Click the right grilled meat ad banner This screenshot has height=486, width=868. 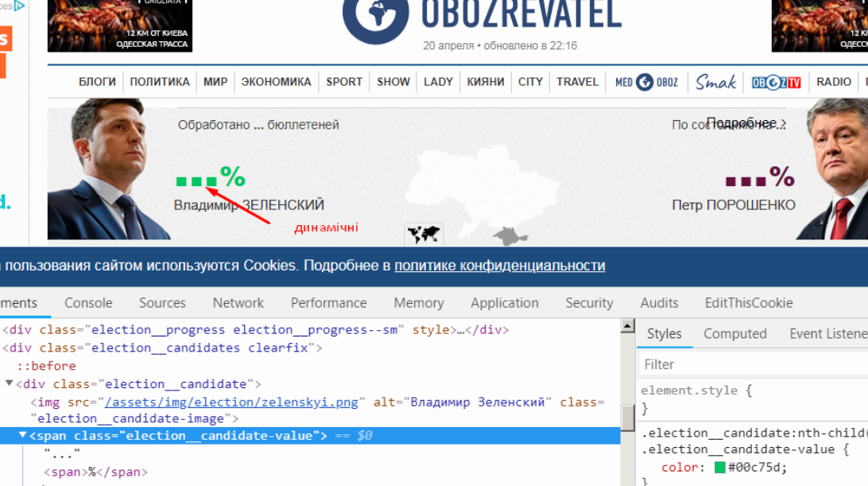820,26
